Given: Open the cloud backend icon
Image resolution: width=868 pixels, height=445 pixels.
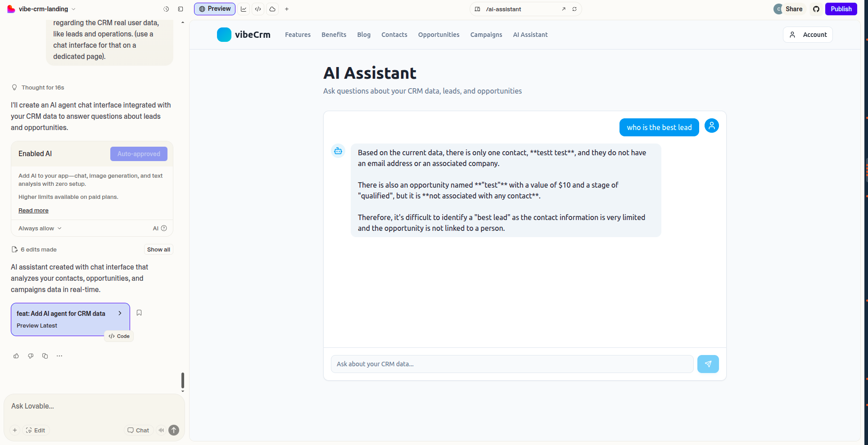Looking at the screenshot, I should 272,9.
